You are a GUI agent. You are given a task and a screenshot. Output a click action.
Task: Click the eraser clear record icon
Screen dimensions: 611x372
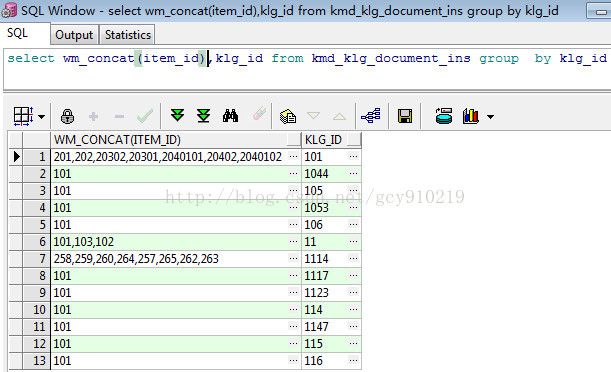pos(259,115)
